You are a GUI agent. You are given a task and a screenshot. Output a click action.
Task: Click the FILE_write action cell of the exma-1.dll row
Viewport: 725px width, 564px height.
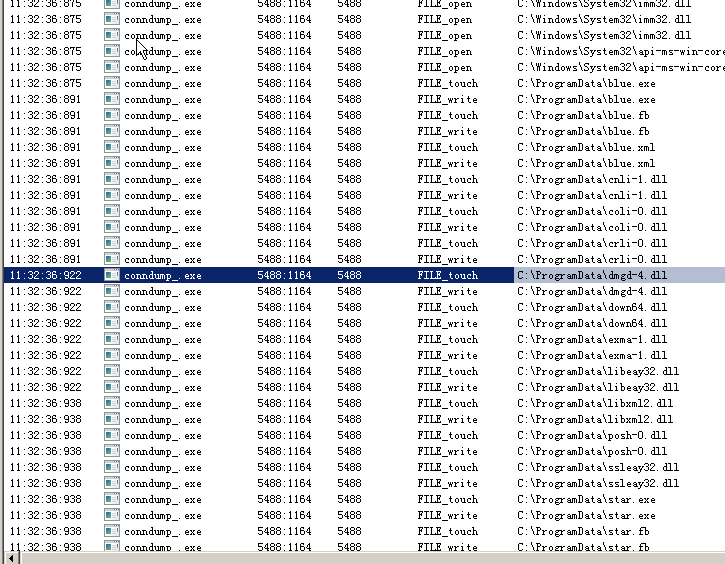pos(448,356)
